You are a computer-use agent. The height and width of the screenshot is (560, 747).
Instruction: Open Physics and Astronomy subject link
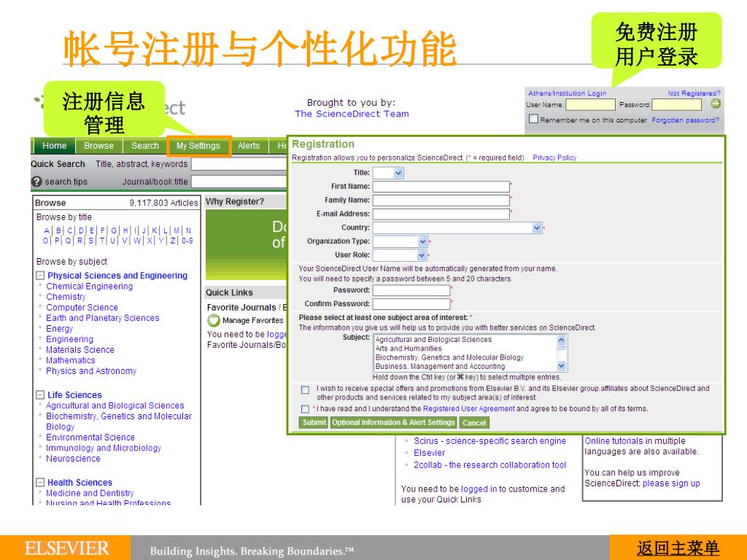91,371
